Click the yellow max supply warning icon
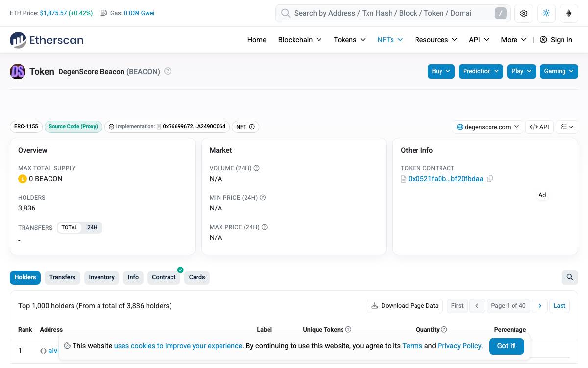Image resolution: width=588 pixels, height=368 pixels. 22,179
